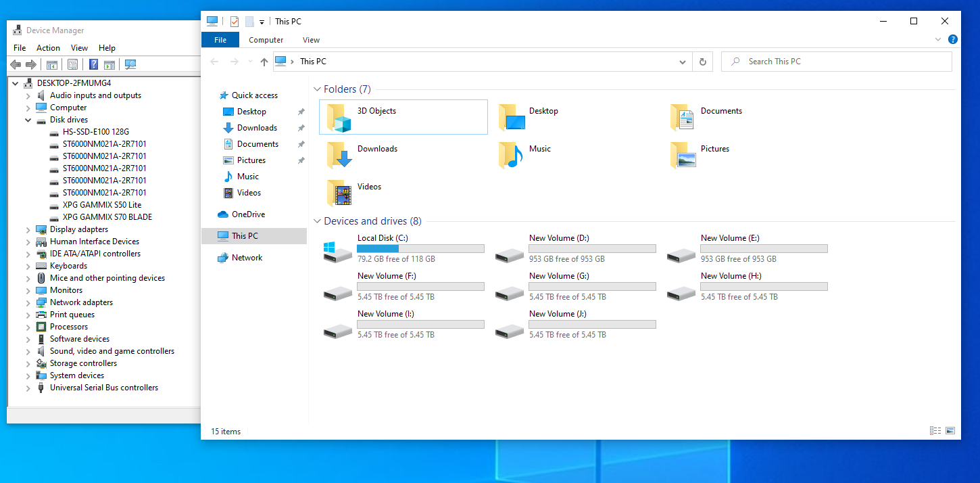Screen dimensions: 980x483
Task: Click This PC breadcrumb in address bar
Action: point(313,62)
